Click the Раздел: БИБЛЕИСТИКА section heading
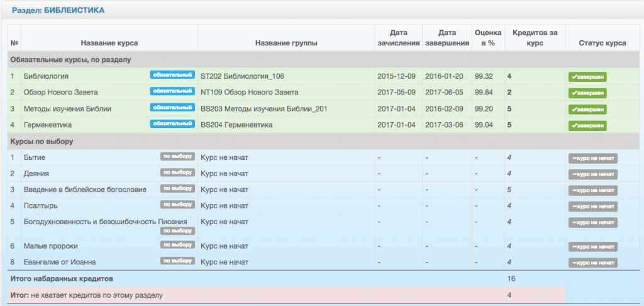Screen dimensions: 644x306 point(57,11)
